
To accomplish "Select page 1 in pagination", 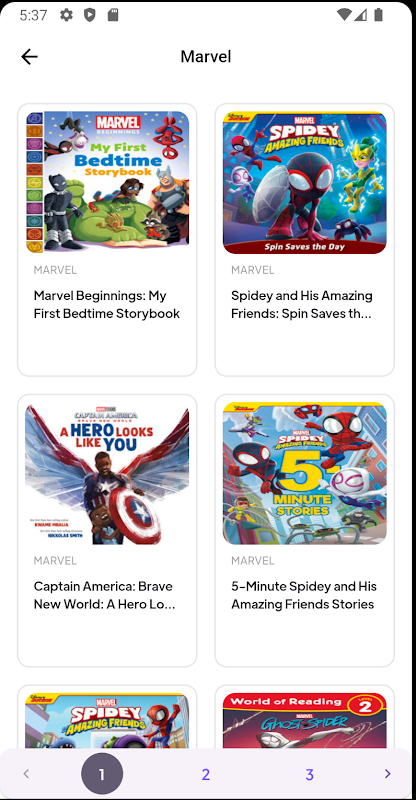I will pyautogui.click(x=102, y=774).
